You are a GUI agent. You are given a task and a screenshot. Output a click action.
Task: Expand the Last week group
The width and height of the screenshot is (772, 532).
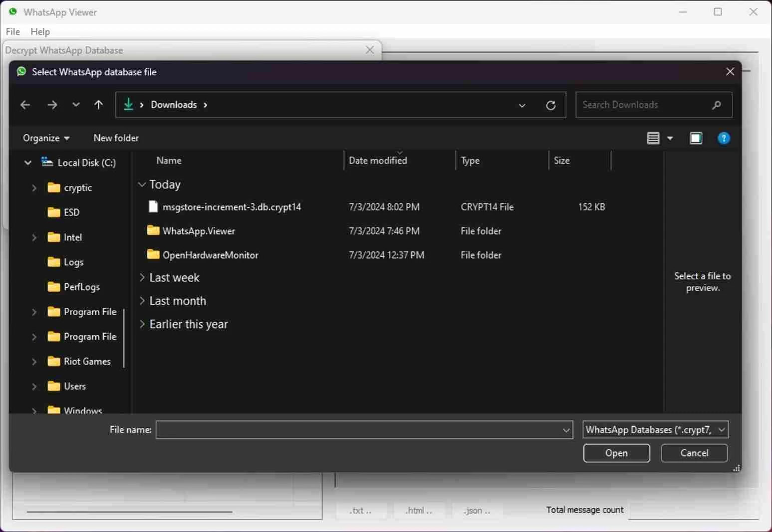[142, 278]
